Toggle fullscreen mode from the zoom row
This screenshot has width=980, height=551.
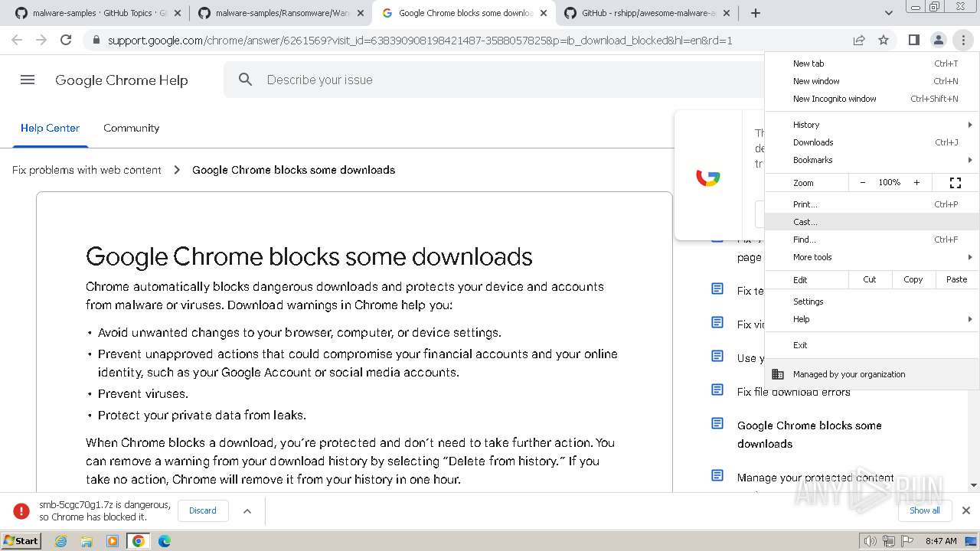955,183
